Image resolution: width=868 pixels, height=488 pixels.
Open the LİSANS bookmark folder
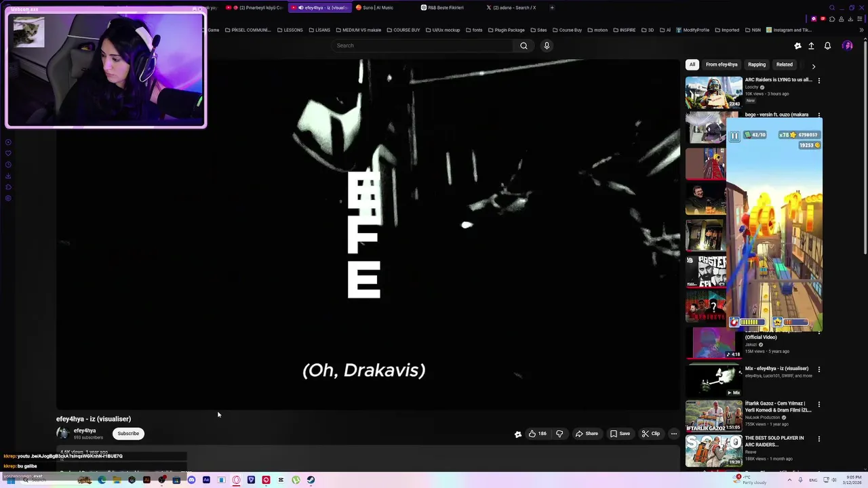(x=319, y=30)
